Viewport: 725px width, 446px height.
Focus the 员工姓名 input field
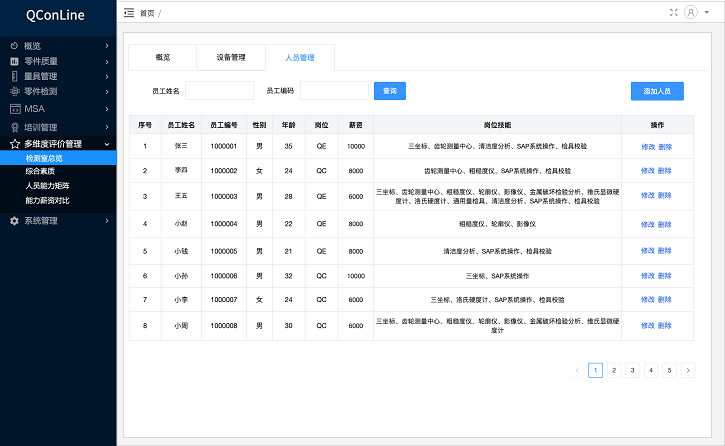pos(219,91)
